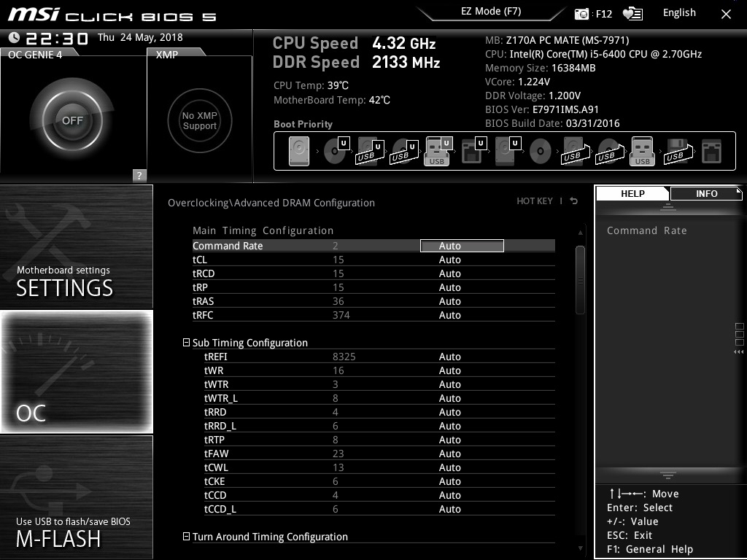Click the clock icon beside the time

pos(15,38)
